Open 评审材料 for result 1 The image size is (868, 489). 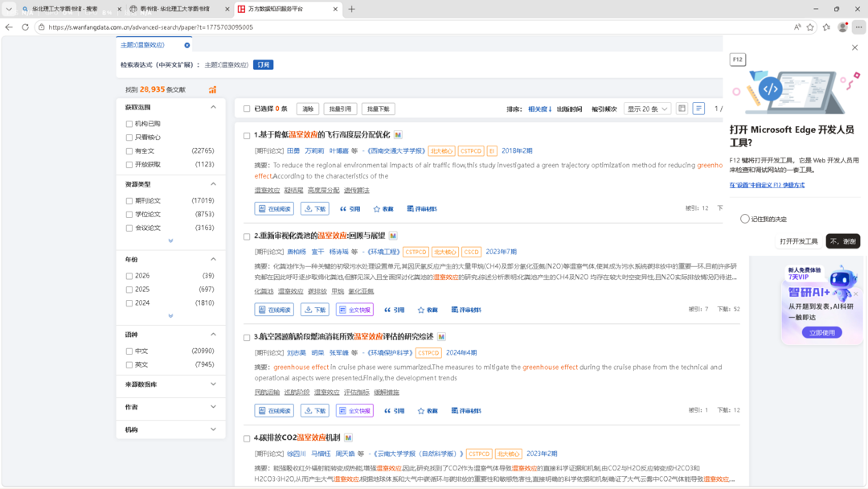pyautogui.click(x=422, y=209)
